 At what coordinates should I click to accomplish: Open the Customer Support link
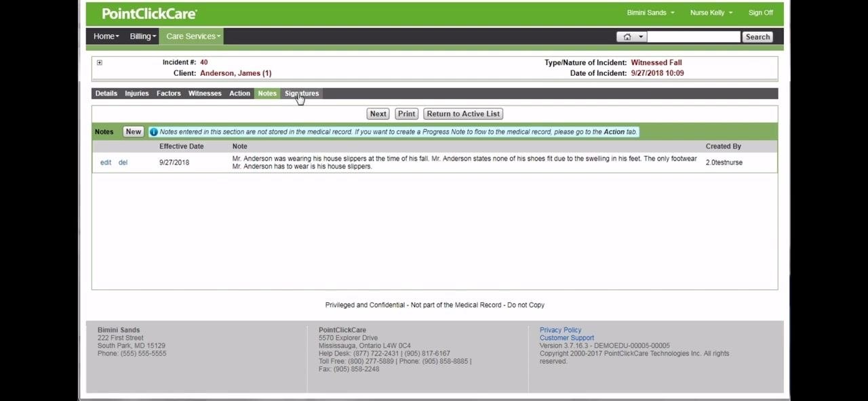(x=567, y=338)
